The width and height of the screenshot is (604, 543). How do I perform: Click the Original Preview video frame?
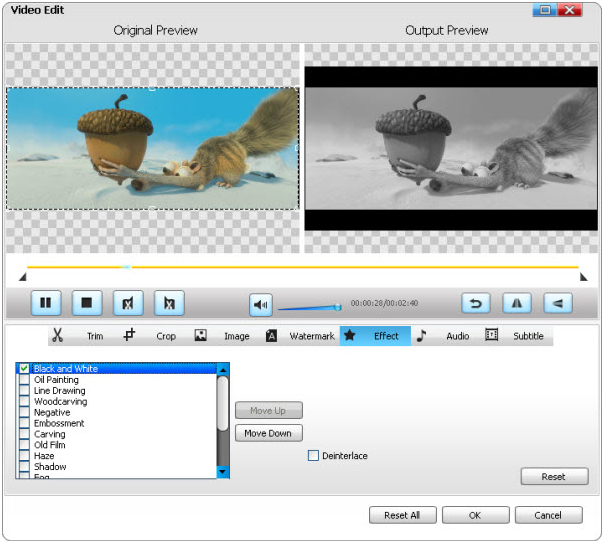(x=153, y=149)
